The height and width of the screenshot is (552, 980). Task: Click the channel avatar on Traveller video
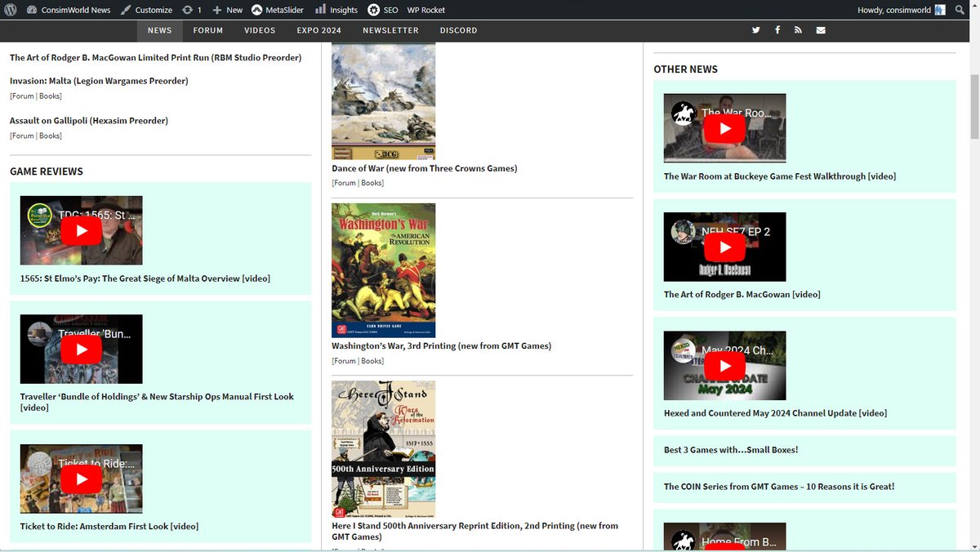point(40,334)
